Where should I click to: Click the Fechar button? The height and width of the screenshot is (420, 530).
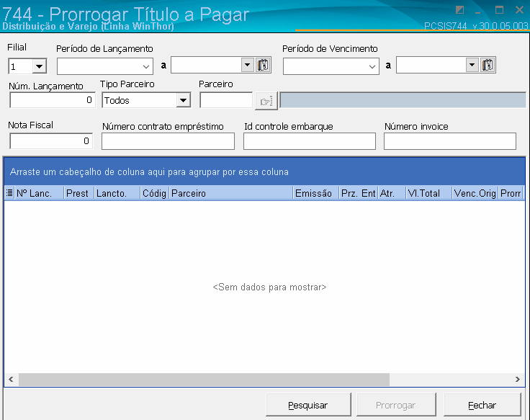[482, 404]
